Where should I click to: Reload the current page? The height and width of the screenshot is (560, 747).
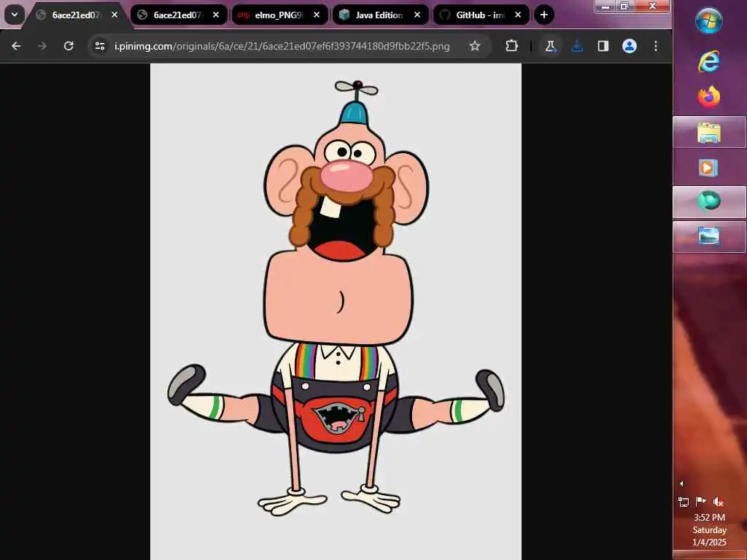click(69, 46)
